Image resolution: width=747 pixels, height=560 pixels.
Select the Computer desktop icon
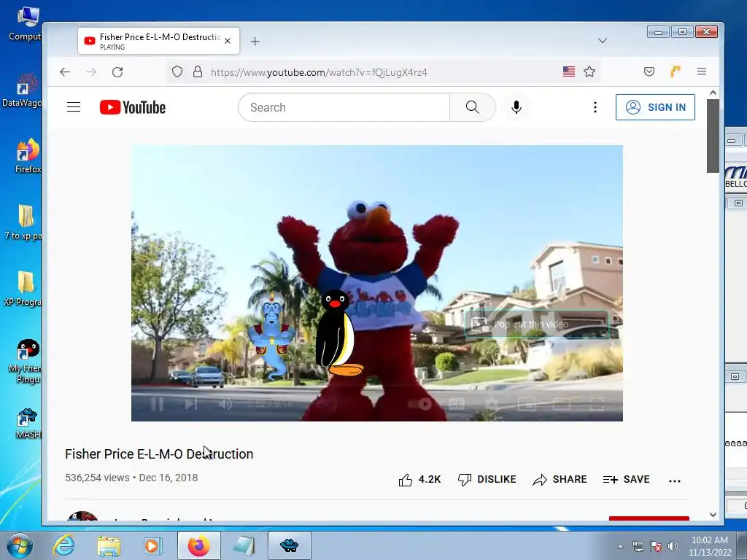pyautogui.click(x=25, y=24)
